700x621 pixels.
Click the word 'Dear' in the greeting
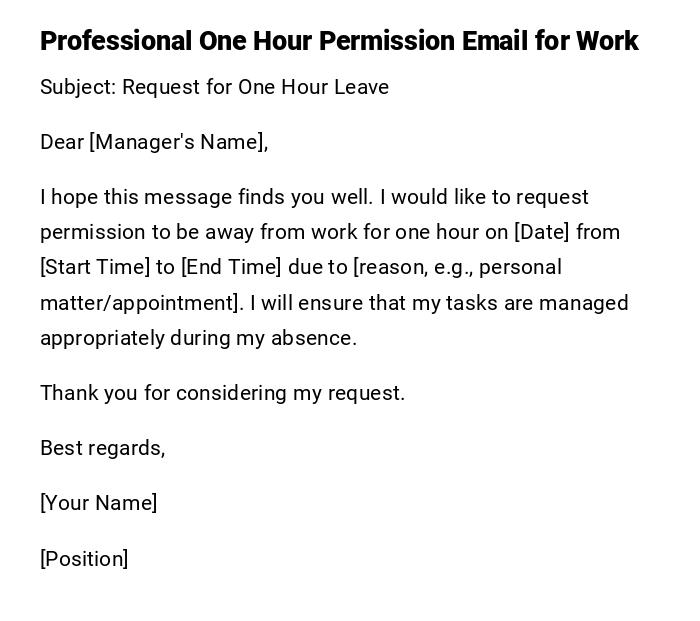pos(62,142)
